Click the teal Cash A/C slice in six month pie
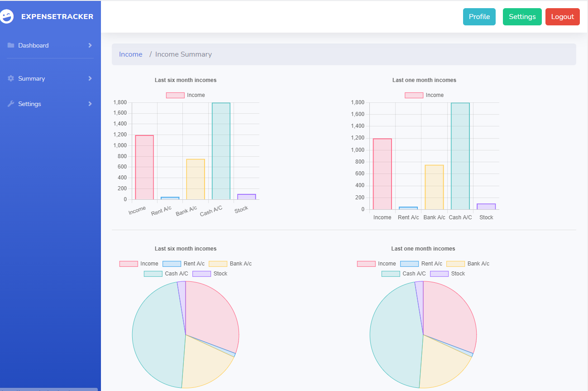Screen dimensions: 588x391 coord(158,335)
